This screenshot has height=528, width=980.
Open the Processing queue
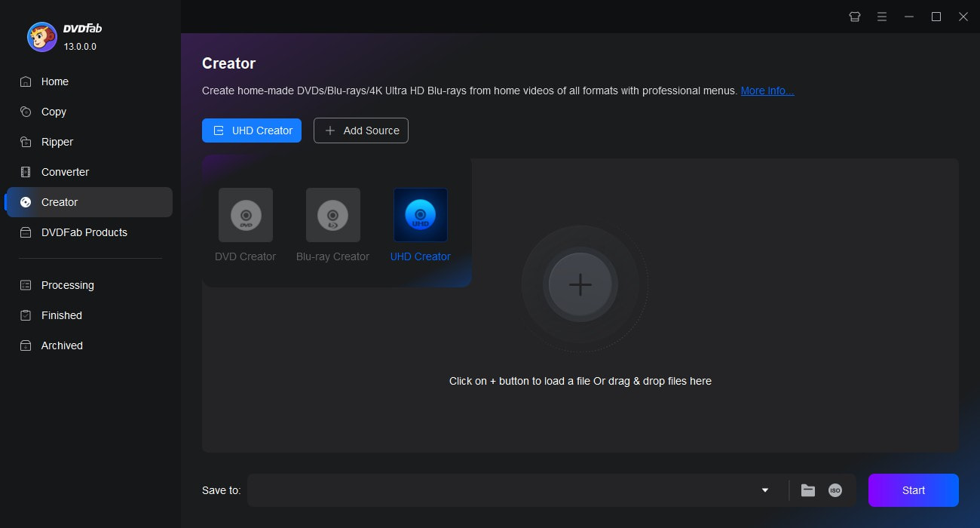[67, 285]
